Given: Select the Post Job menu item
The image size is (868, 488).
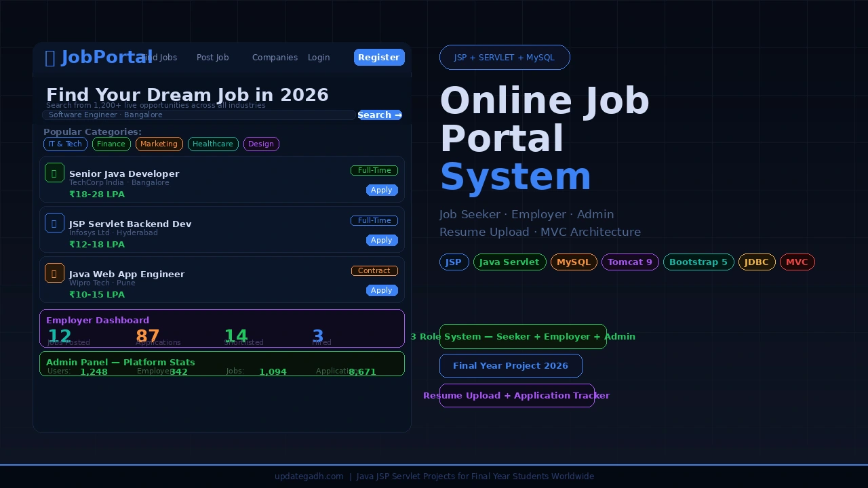Looking at the screenshot, I should [212, 58].
